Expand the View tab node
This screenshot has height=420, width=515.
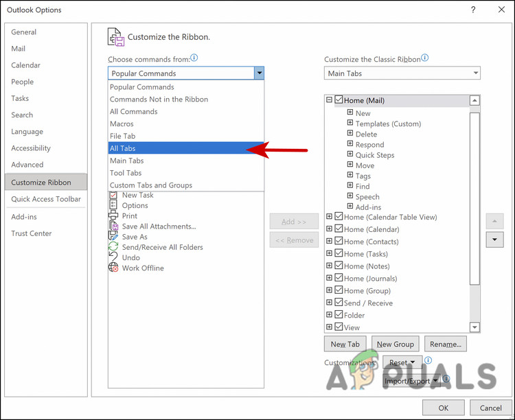click(329, 327)
